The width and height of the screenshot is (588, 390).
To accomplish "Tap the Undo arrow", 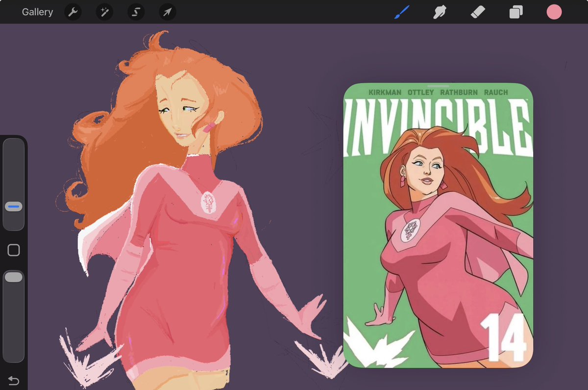I will coord(13,381).
